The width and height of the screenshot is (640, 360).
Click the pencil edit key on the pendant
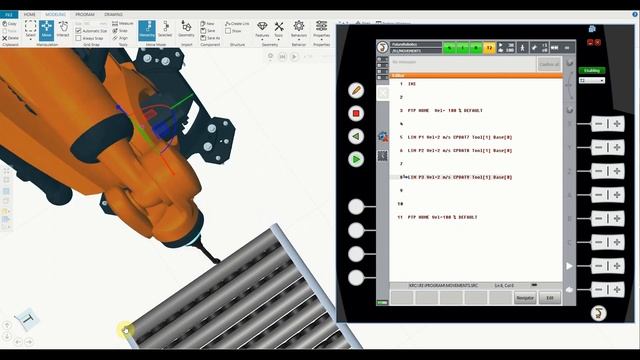coord(356,90)
